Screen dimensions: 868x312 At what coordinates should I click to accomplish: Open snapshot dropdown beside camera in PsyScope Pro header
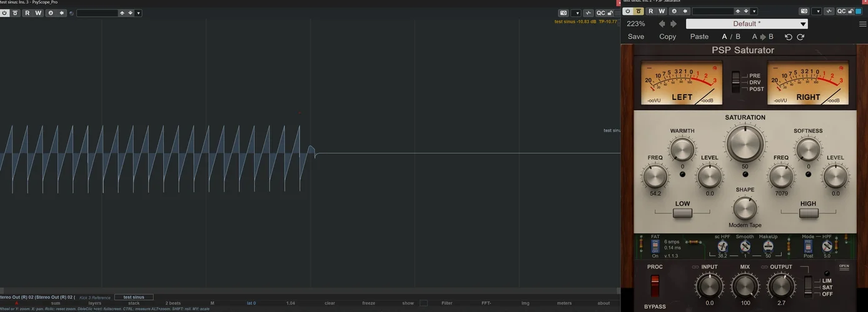(576, 13)
